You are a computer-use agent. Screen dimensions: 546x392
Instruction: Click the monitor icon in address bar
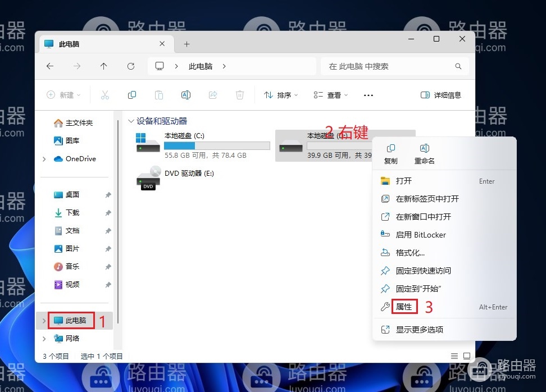pyautogui.click(x=160, y=66)
